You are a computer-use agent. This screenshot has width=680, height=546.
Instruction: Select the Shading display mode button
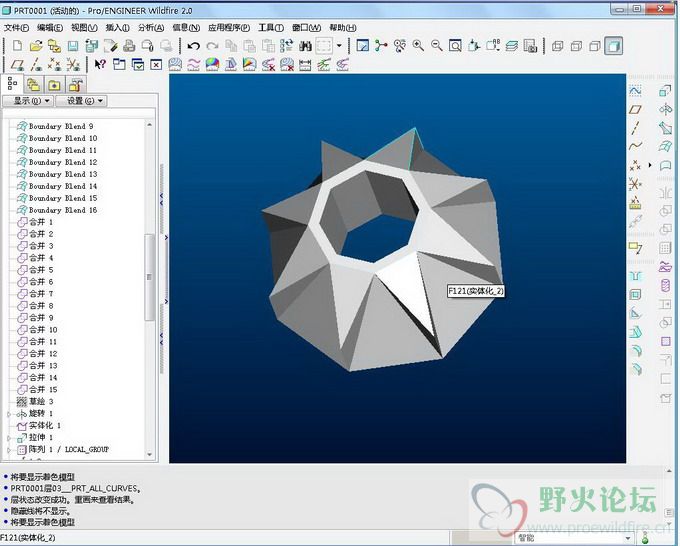[x=613, y=46]
